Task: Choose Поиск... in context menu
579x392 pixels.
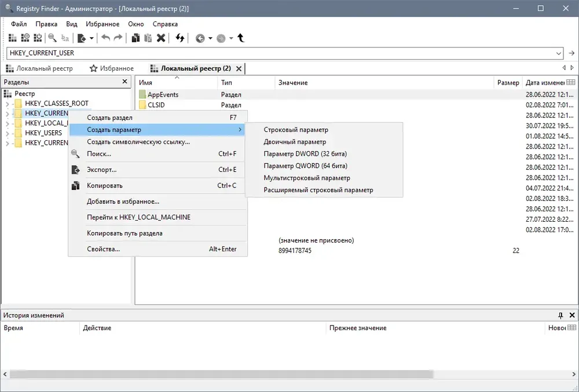Action: (157, 154)
